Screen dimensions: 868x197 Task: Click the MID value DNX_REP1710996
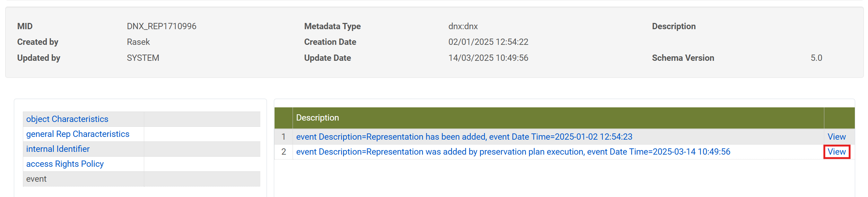tap(162, 26)
